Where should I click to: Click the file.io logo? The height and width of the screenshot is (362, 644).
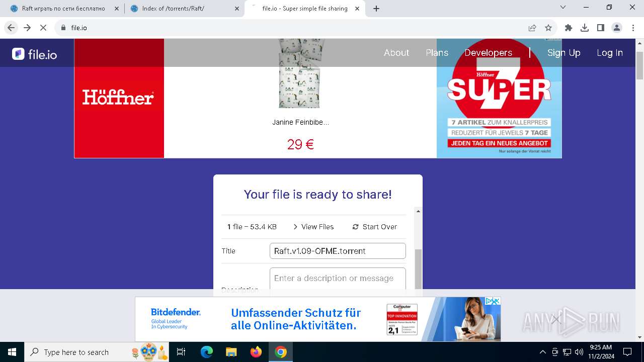[x=35, y=54]
